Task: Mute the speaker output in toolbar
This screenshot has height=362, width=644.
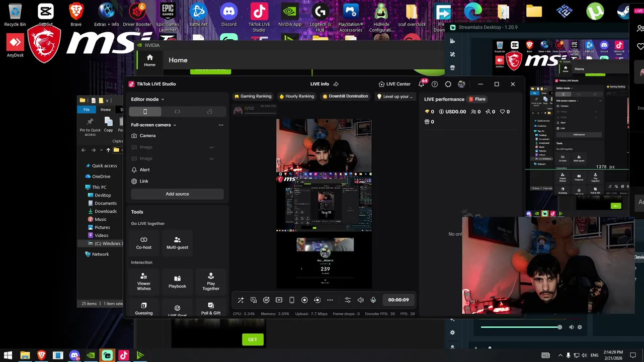Action: (x=360, y=300)
